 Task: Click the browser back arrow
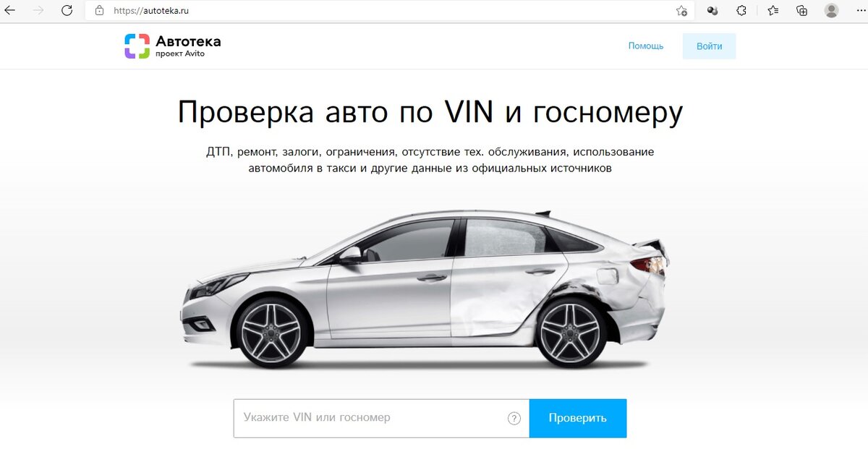pos(10,10)
